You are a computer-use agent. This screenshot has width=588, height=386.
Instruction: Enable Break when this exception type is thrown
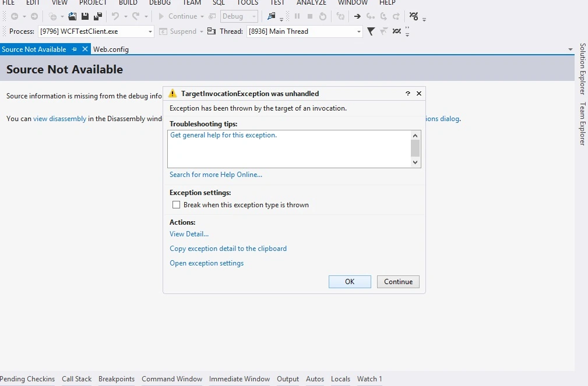(x=176, y=204)
